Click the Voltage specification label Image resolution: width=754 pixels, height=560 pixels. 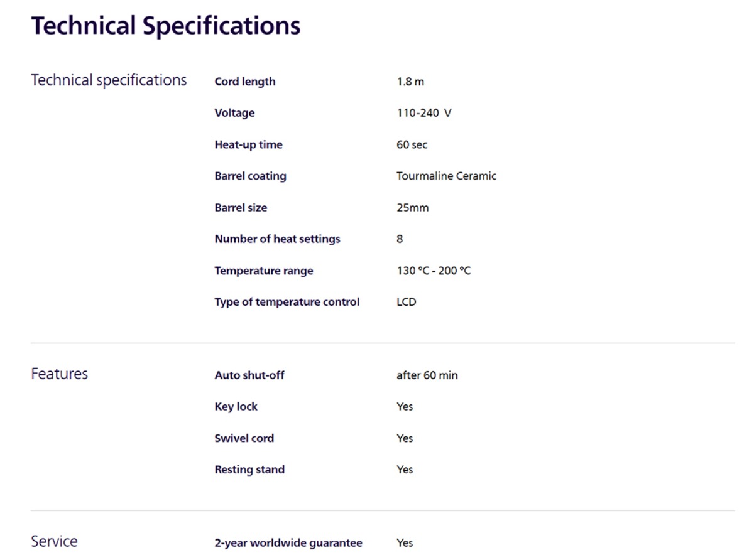pyautogui.click(x=234, y=113)
